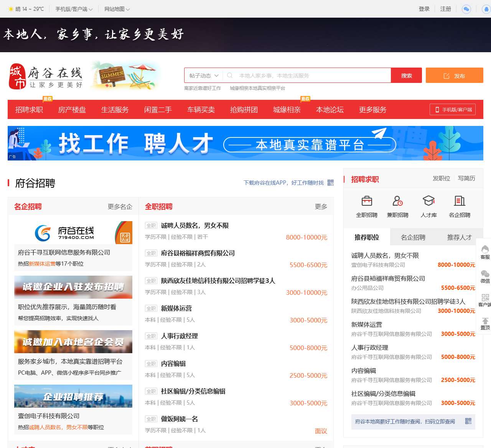Open the 人才库 graduation-cap icon

point(428,200)
